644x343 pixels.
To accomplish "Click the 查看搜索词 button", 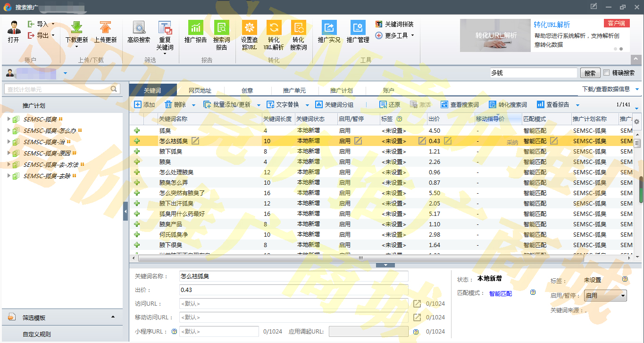I will pyautogui.click(x=460, y=105).
